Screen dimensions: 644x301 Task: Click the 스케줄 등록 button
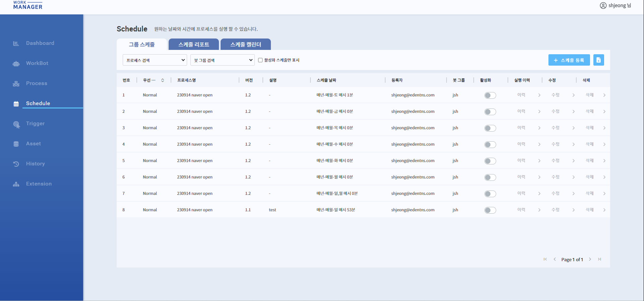point(569,60)
